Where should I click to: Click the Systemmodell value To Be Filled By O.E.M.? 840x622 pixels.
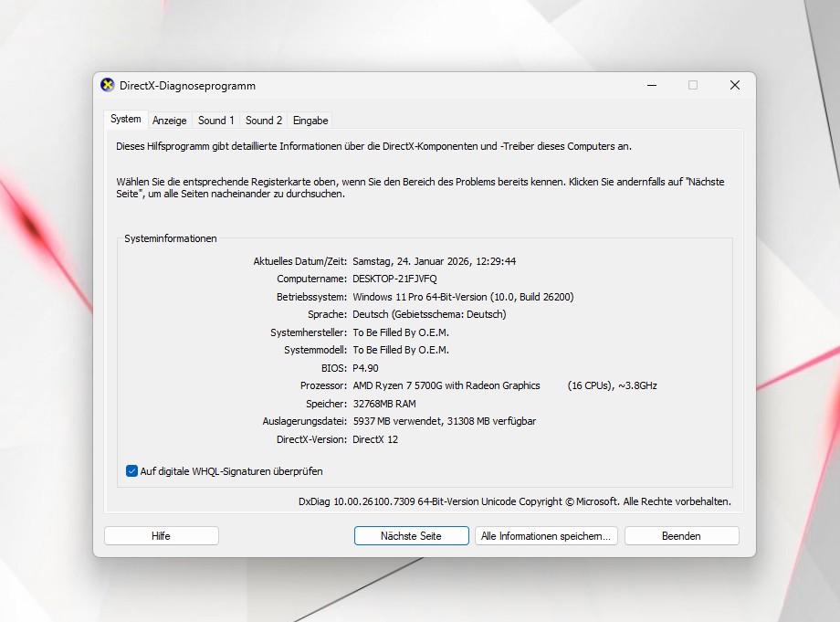[x=401, y=350]
